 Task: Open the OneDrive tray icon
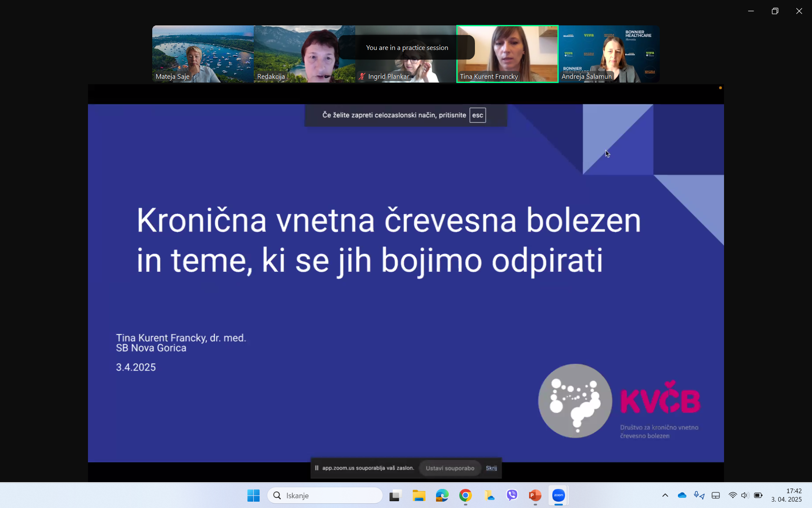[x=682, y=495]
